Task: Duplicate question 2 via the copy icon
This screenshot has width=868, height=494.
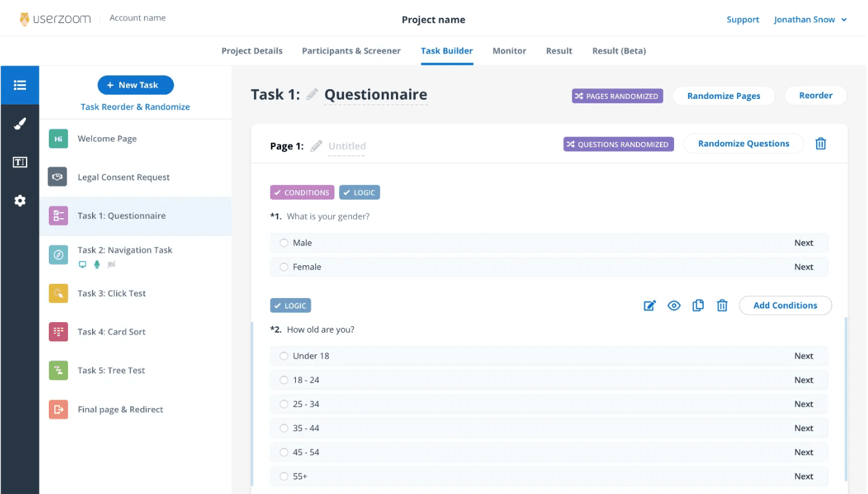Action: (698, 305)
